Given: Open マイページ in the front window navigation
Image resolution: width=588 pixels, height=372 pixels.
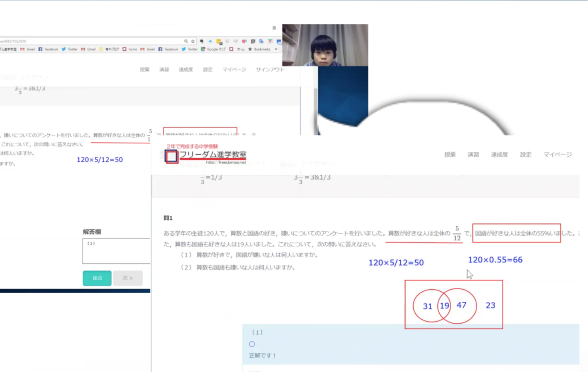Looking at the screenshot, I should click(557, 155).
